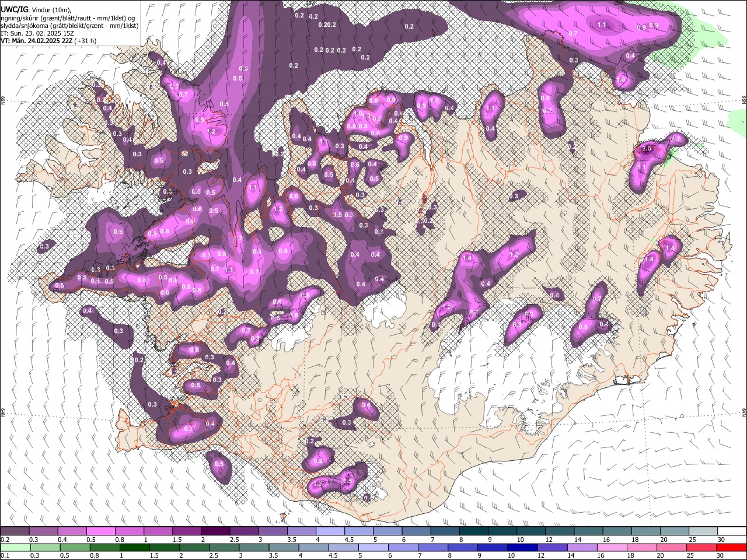Select the darkest purple 2 swatch in upper legend
Image resolution: width=747 pixels, height=560 pixels.
(215, 531)
